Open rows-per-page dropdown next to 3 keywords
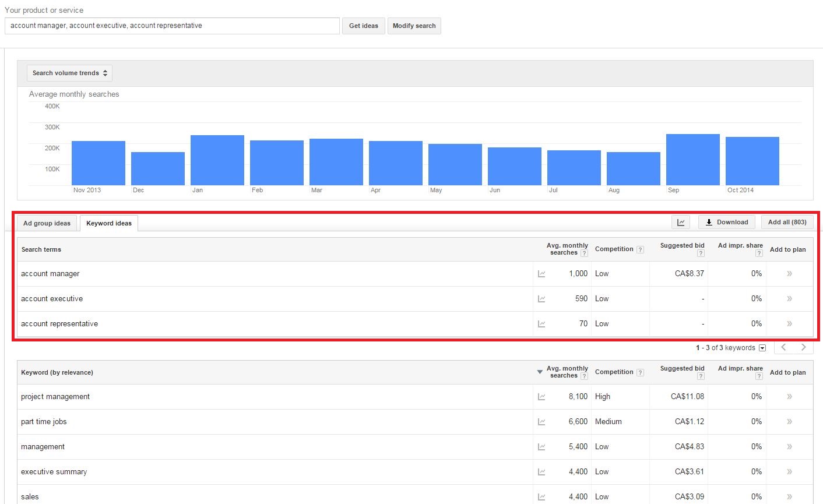Viewport: 823px width, 504px height. (762, 348)
